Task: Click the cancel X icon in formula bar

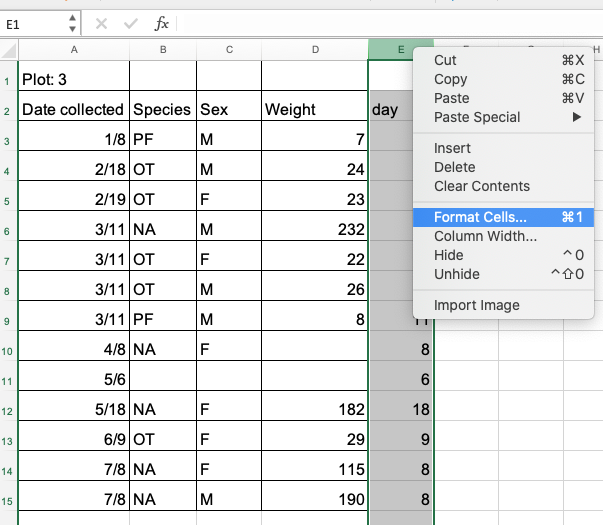Action: pyautogui.click(x=101, y=23)
